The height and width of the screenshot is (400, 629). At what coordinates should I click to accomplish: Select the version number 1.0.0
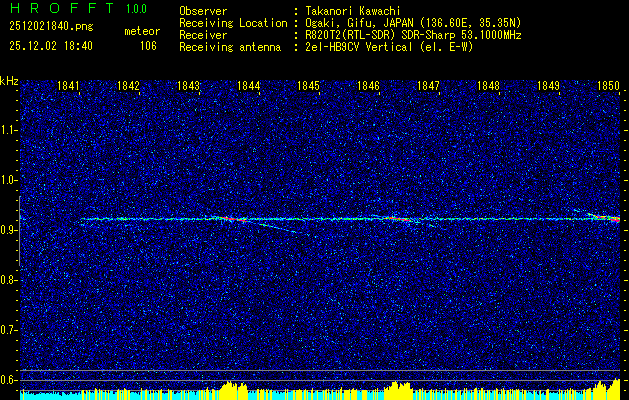[136, 9]
